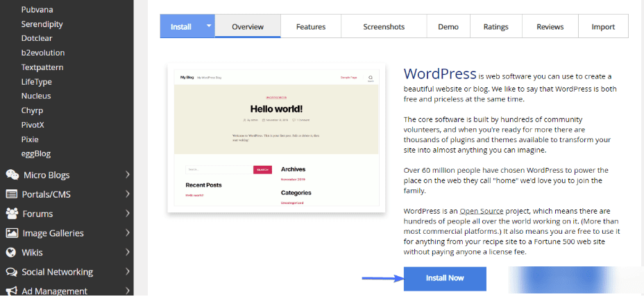Expand the Social Networking chevron
Screen dimensions: 644x299
point(127,271)
